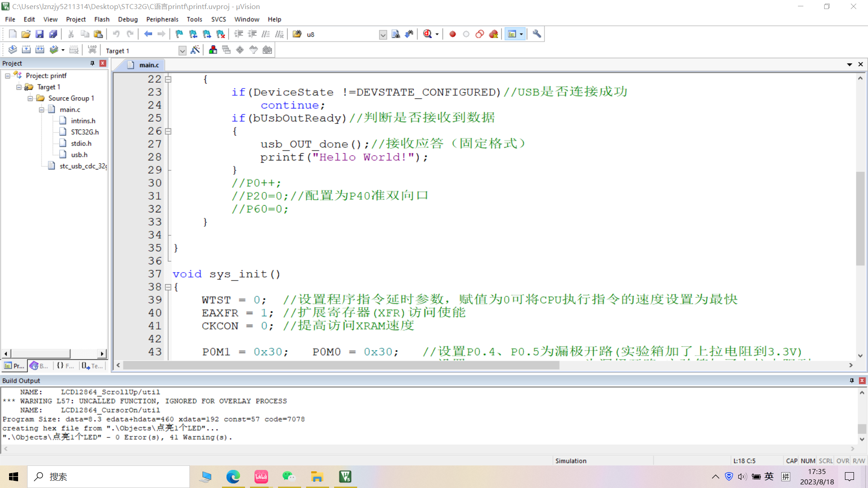The height and width of the screenshot is (488, 868).
Task: Open the Start Debug Session icon
Action: click(x=428, y=34)
